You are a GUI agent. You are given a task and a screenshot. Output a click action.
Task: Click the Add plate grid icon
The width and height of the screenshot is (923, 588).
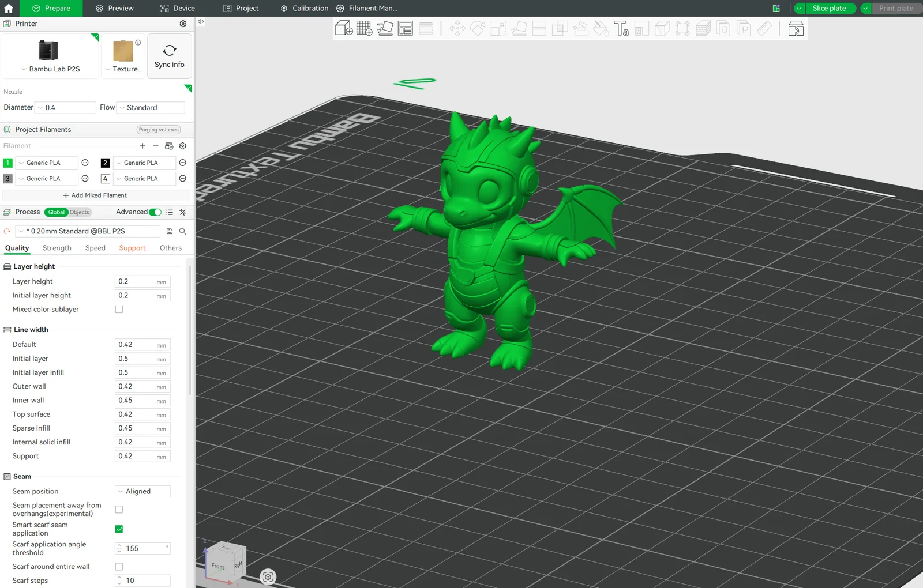(364, 28)
